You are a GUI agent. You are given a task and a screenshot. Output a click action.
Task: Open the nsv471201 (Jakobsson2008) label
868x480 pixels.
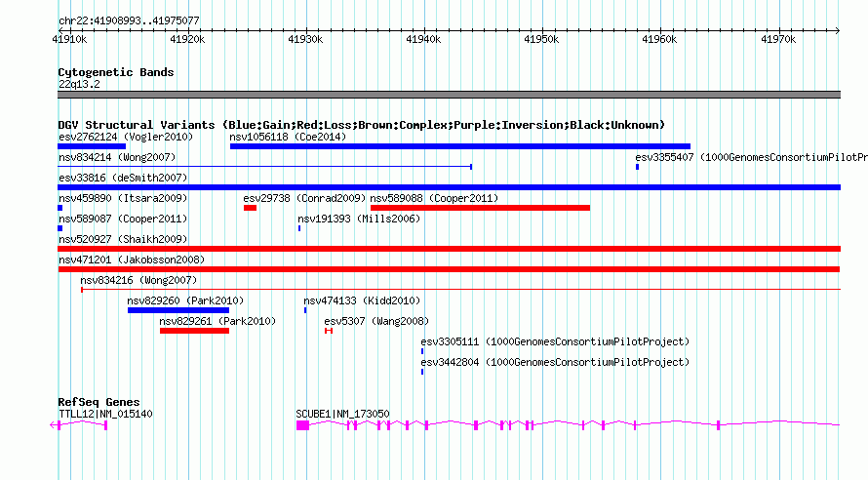(132, 260)
